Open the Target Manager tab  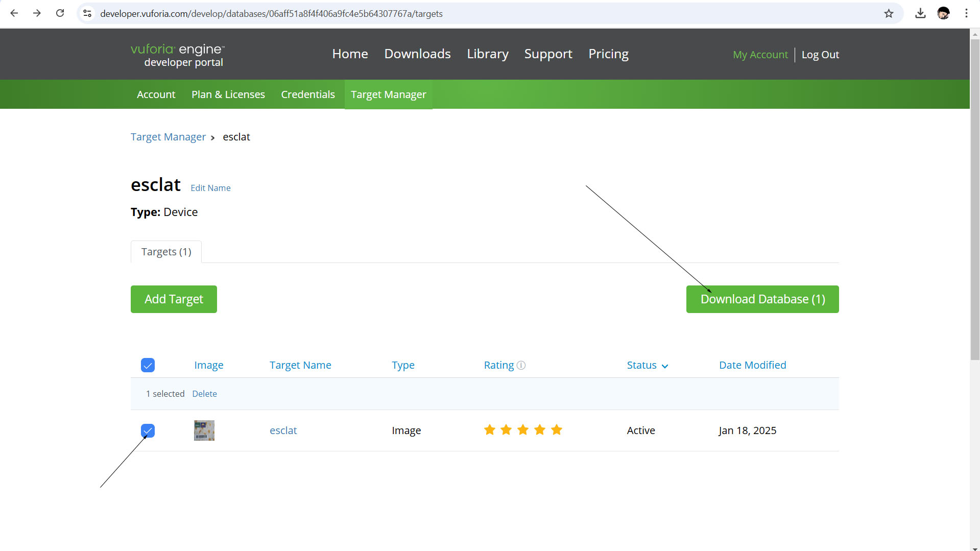[x=388, y=94]
